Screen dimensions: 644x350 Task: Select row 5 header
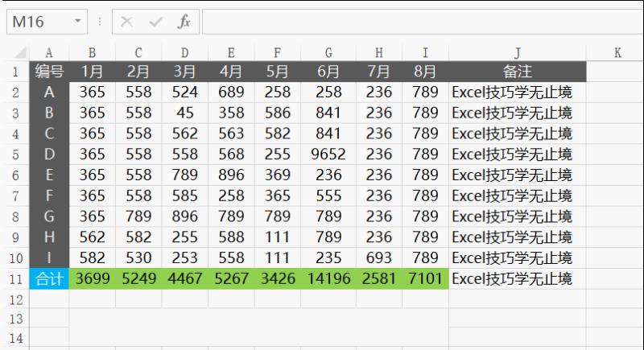(x=14, y=154)
